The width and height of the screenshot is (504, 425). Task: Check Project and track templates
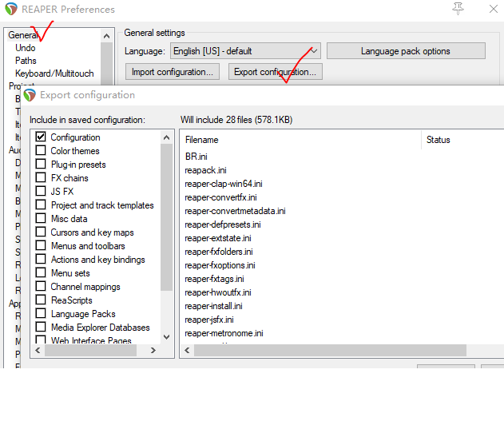pyautogui.click(x=41, y=205)
